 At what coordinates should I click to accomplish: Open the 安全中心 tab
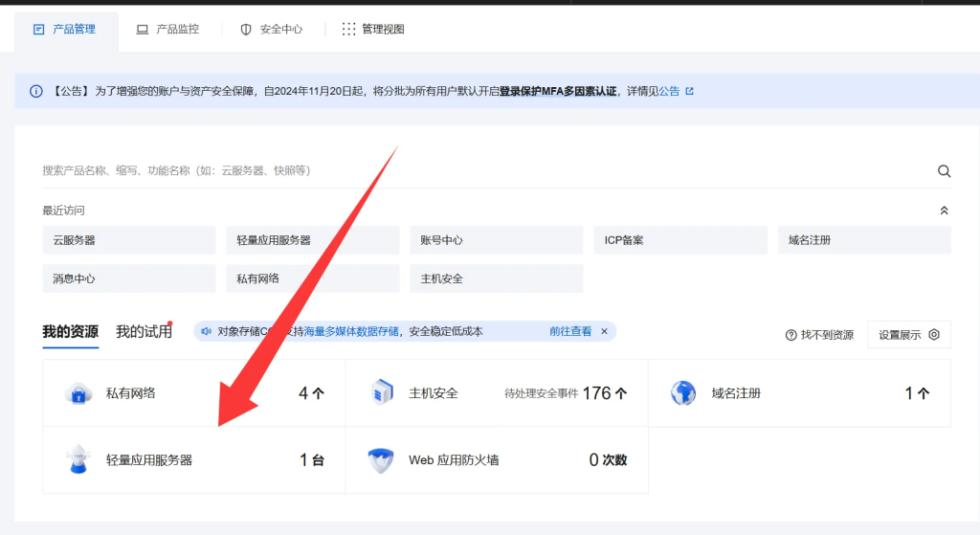[x=271, y=30]
